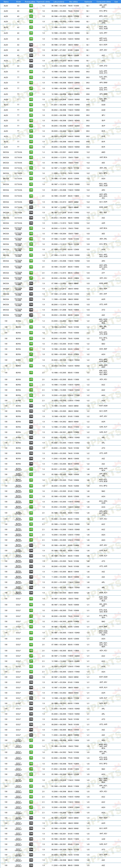121x868 pixels.
Task: Select the 88kW / 120KM power cell
Action: (x=74, y=273)
